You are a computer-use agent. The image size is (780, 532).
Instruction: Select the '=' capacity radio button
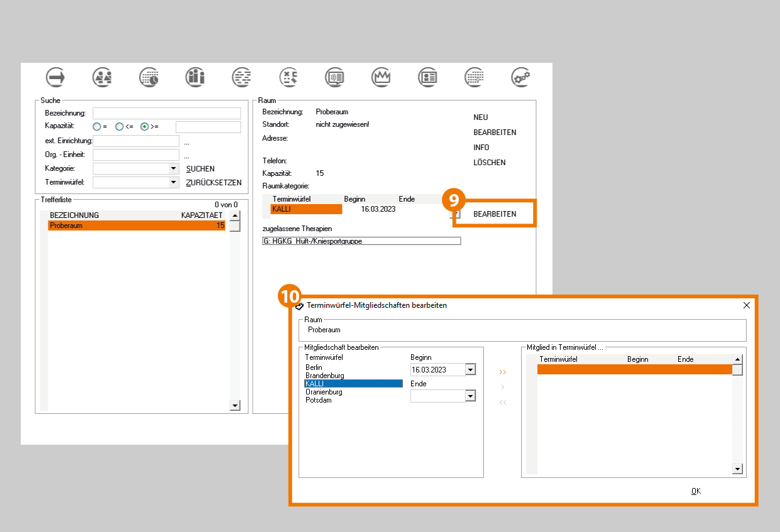(x=97, y=127)
